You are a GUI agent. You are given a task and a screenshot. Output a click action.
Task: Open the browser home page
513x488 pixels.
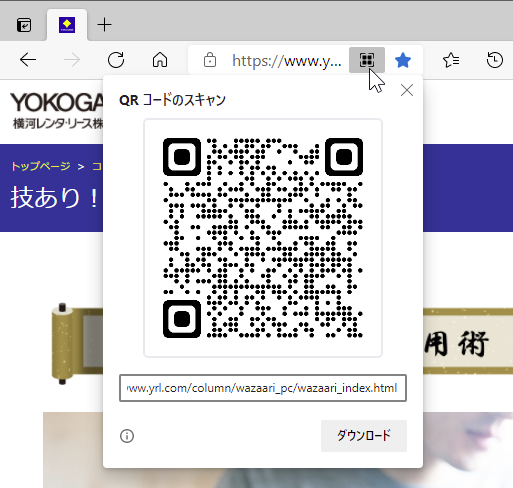click(x=160, y=60)
